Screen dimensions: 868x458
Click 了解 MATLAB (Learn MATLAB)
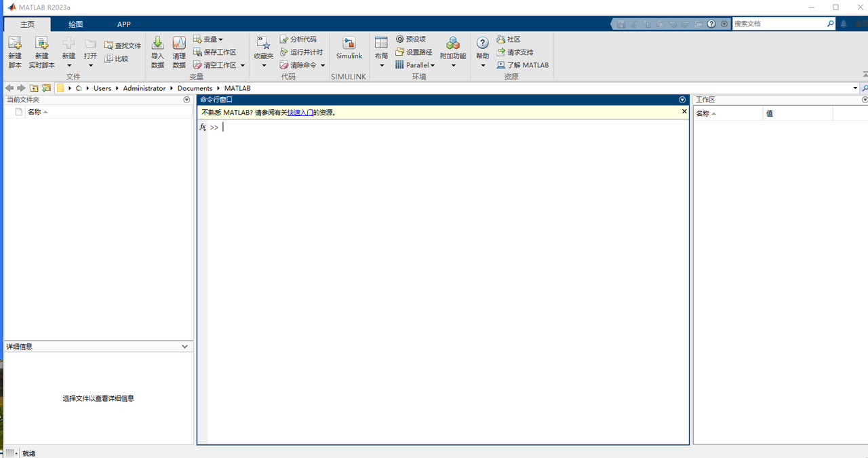pyautogui.click(x=523, y=65)
